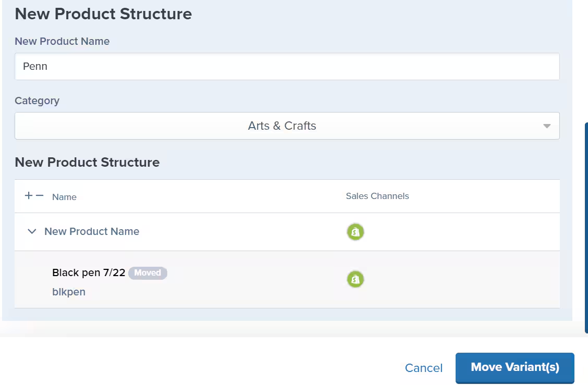Screen dimensions: 588x385
Task: Click the chevron icon beside New Product Name row
Action: click(x=32, y=232)
